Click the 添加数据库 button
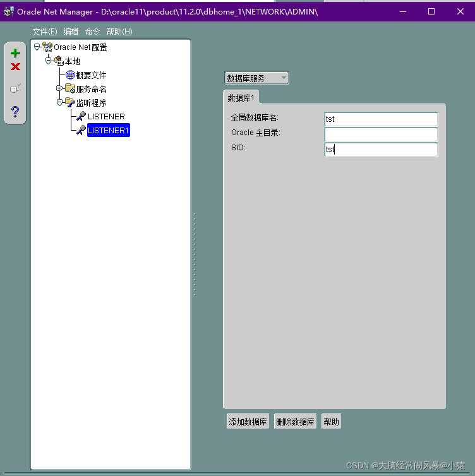 (248, 421)
